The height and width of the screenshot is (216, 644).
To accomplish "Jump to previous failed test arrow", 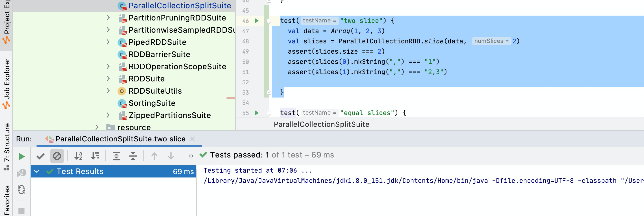I will pos(154,156).
